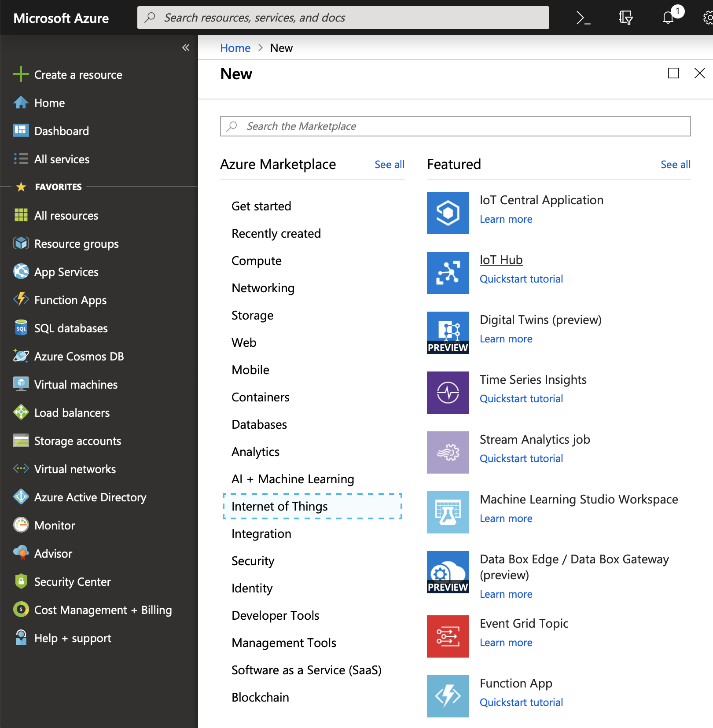Click the Digital Twins preview icon

[448, 332]
